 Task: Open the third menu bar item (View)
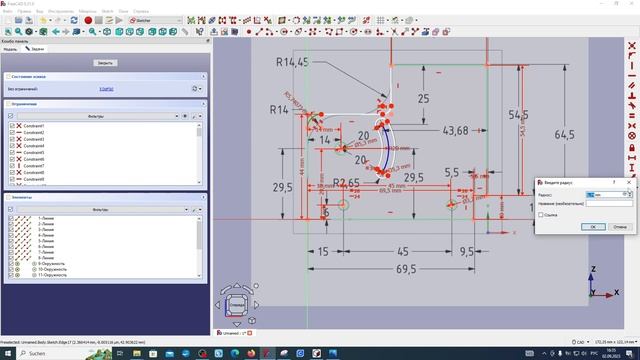tap(40, 11)
